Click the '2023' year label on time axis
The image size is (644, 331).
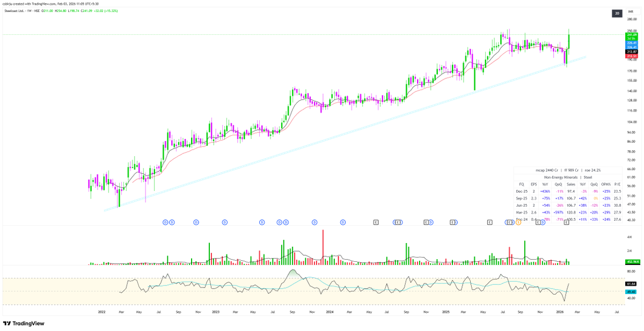(x=216, y=311)
